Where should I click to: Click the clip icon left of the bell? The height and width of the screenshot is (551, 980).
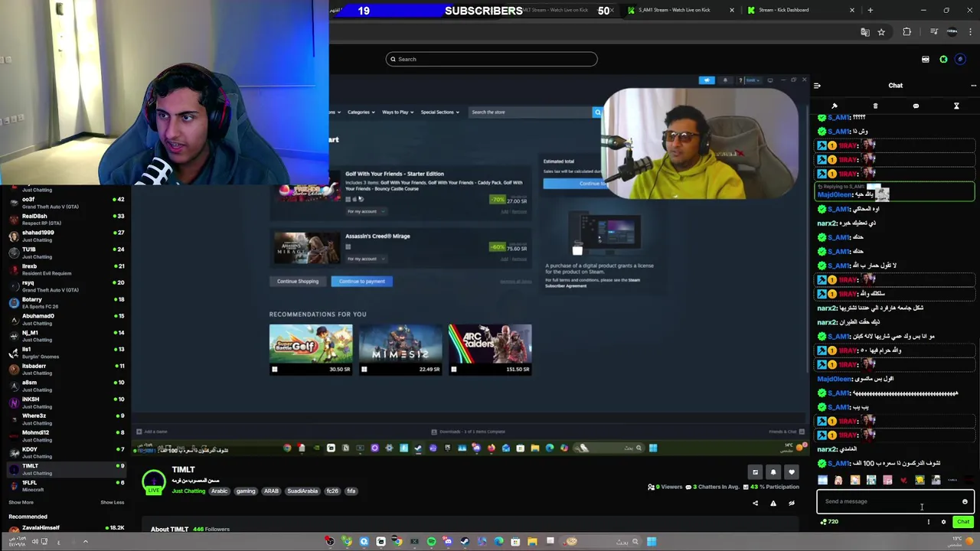tap(755, 472)
